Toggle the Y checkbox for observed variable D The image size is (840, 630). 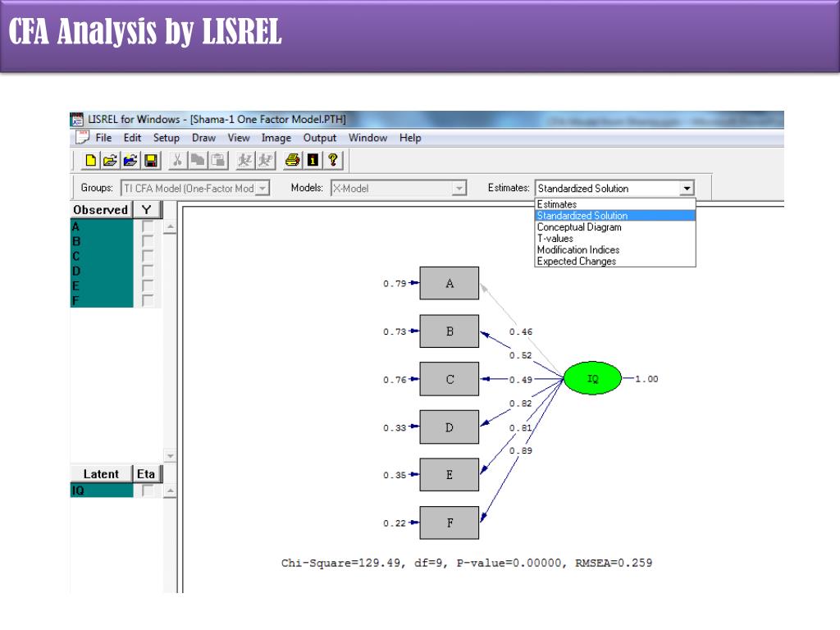tap(148, 271)
